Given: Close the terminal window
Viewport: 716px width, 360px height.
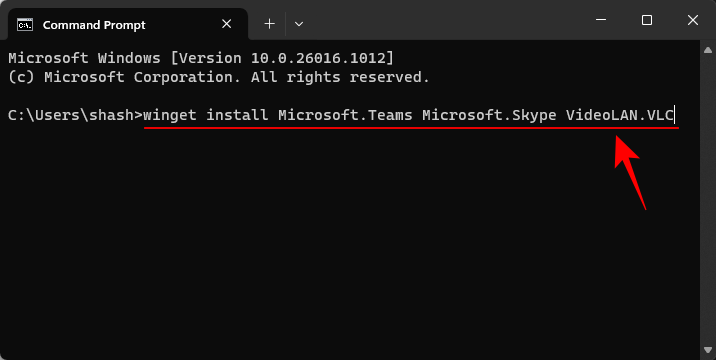Looking at the screenshot, I should coord(693,20).
